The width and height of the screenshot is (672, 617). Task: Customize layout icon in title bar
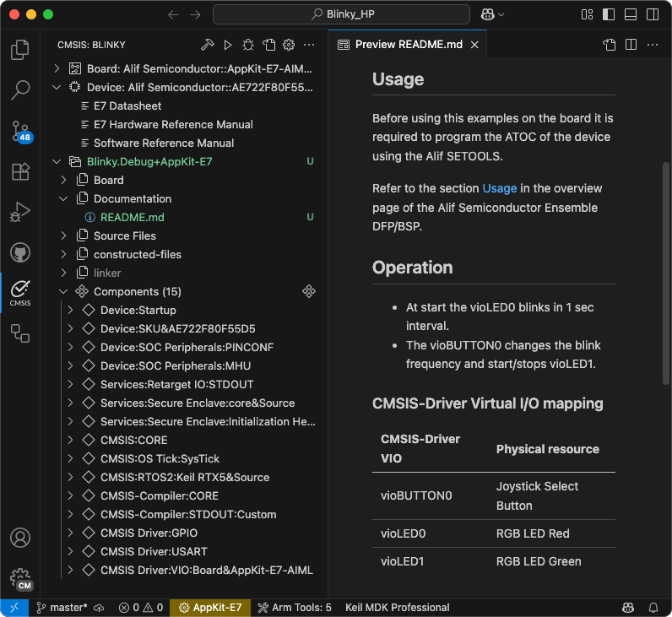pyautogui.click(x=587, y=14)
